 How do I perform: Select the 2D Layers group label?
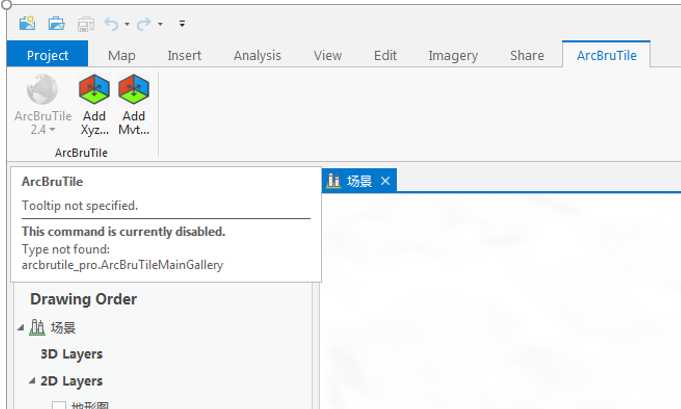pos(71,381)
